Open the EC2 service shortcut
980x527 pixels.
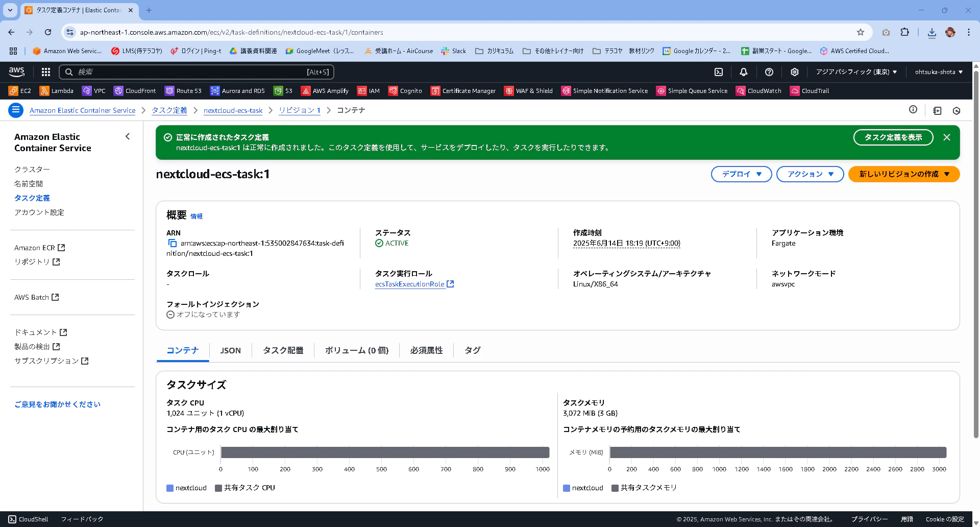20,91
